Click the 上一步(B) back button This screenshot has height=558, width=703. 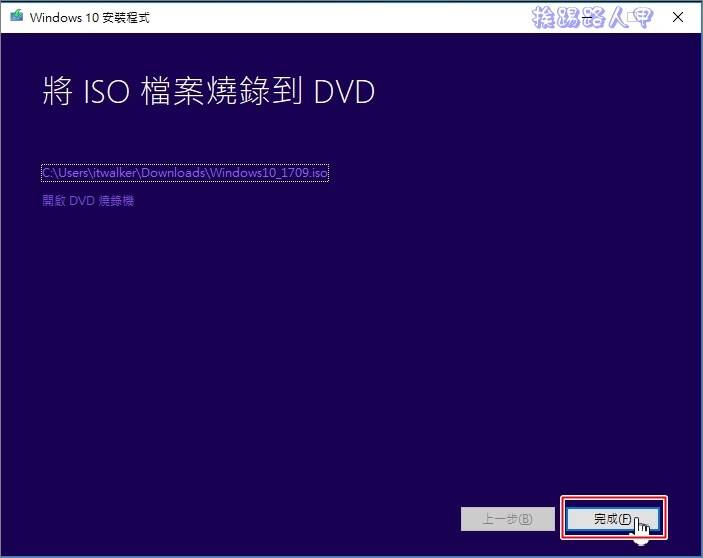pos(508,519)
